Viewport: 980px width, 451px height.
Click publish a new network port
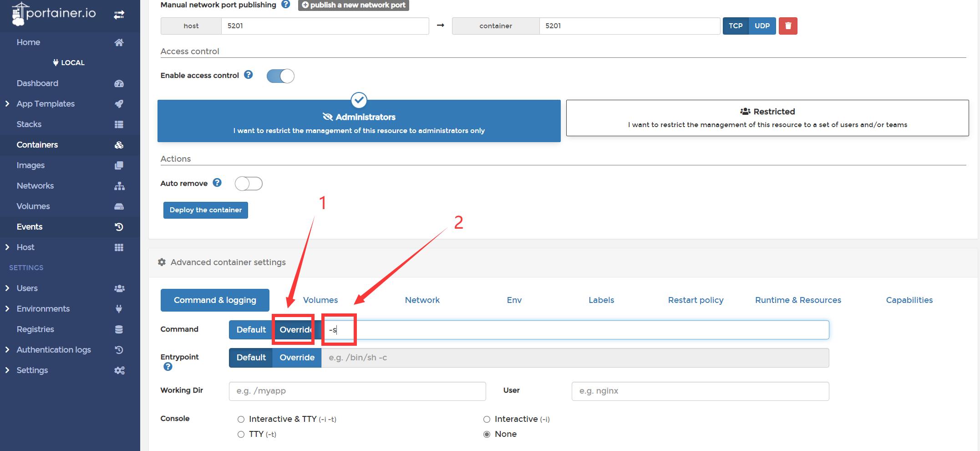coord(353,5)
